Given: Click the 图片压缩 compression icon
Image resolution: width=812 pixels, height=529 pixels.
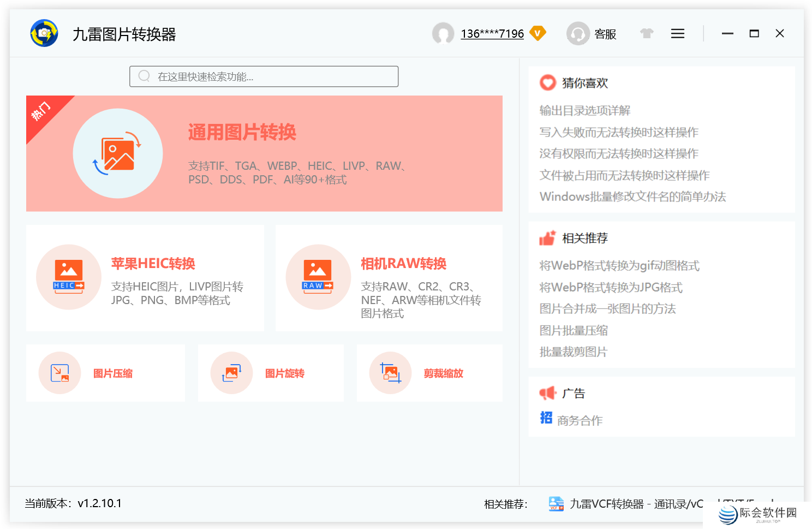Looking at the screenshot, I should (x=60, y=373).
